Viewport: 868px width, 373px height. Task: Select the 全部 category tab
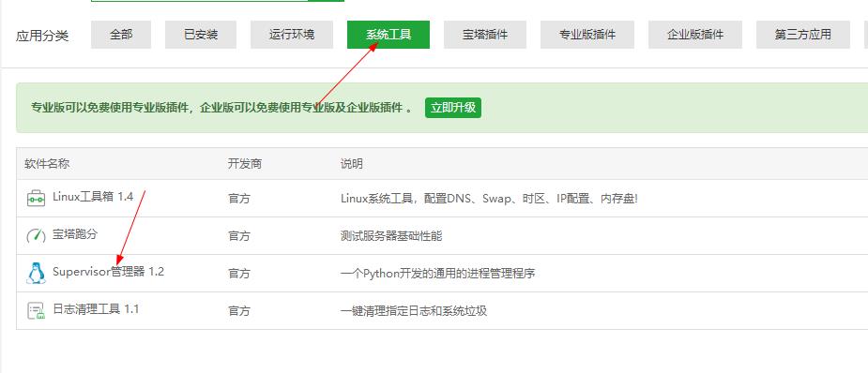[121, 35]
